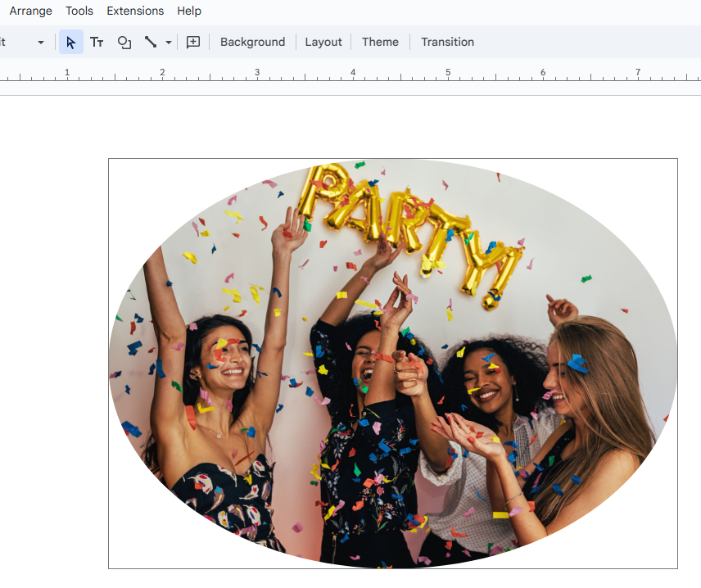Image resolution: width=701 pixels, height=588 pixels.
Task: Click the ruler at the 4 mark
Action: pos(353,74)
